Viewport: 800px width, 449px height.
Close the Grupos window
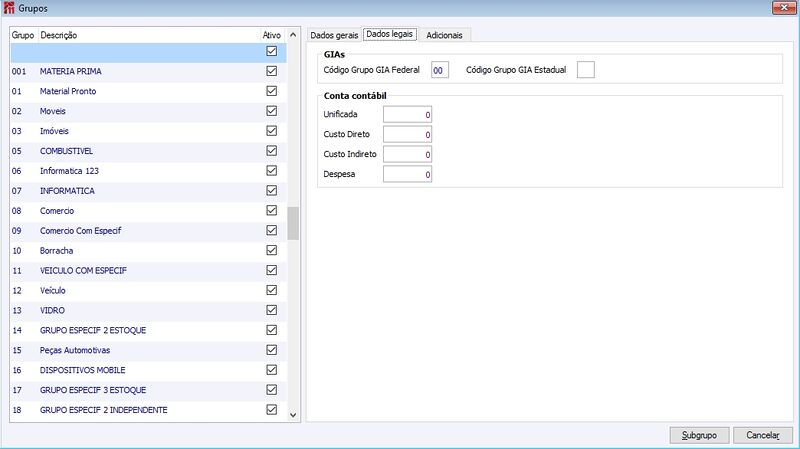pyautogui.click(x=784, y=7)
